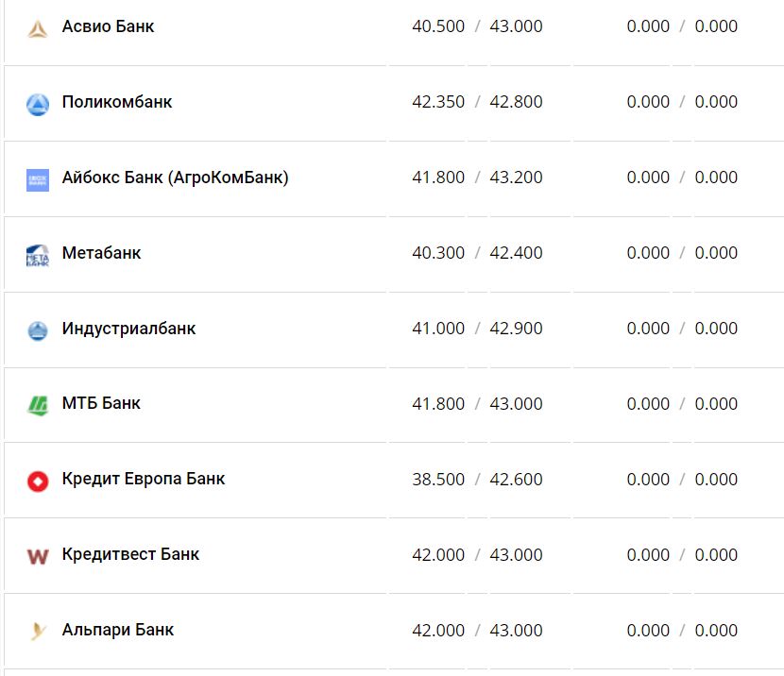Click Поликомбанк buy rate 42.350
The width and height of the screenshot is (784, 676).
pos(438,102)
